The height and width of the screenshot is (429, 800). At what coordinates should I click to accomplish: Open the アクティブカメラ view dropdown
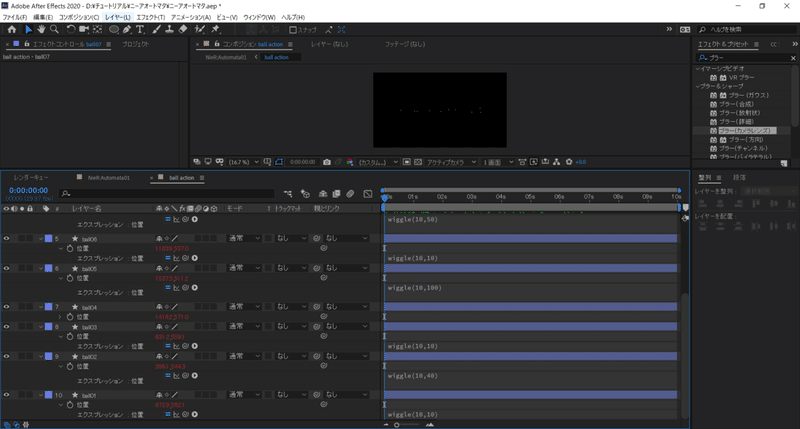451,162
